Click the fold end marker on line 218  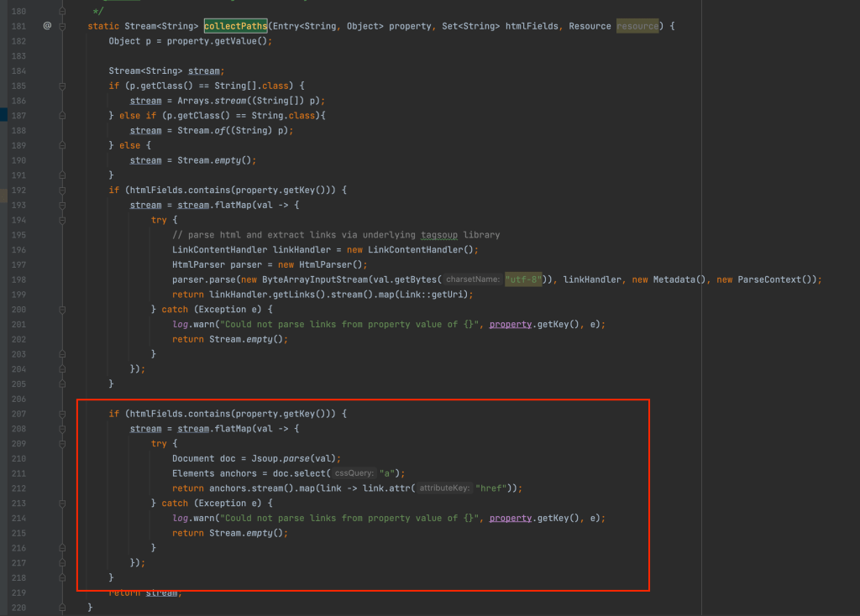(x=62, y=577)
